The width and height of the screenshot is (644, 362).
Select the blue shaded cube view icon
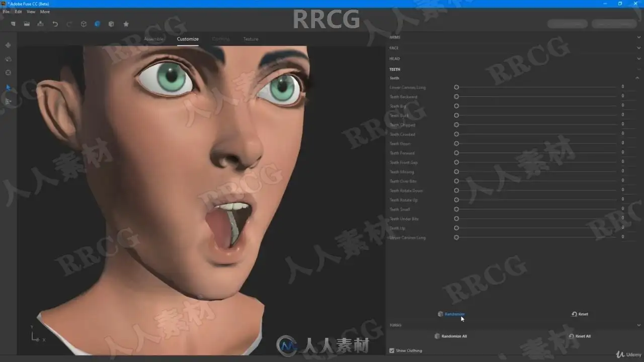pos(97,24)
